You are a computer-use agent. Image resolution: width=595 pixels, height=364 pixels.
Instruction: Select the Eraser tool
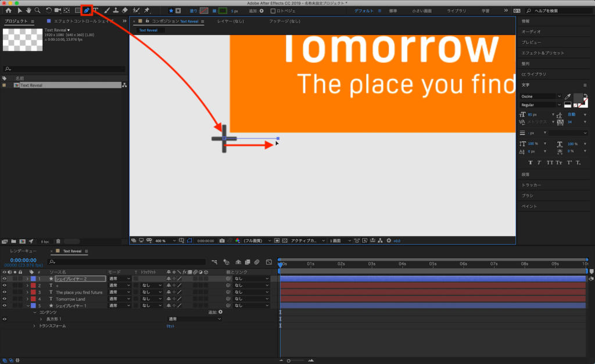pyautogui.click(x=125, y=10)
